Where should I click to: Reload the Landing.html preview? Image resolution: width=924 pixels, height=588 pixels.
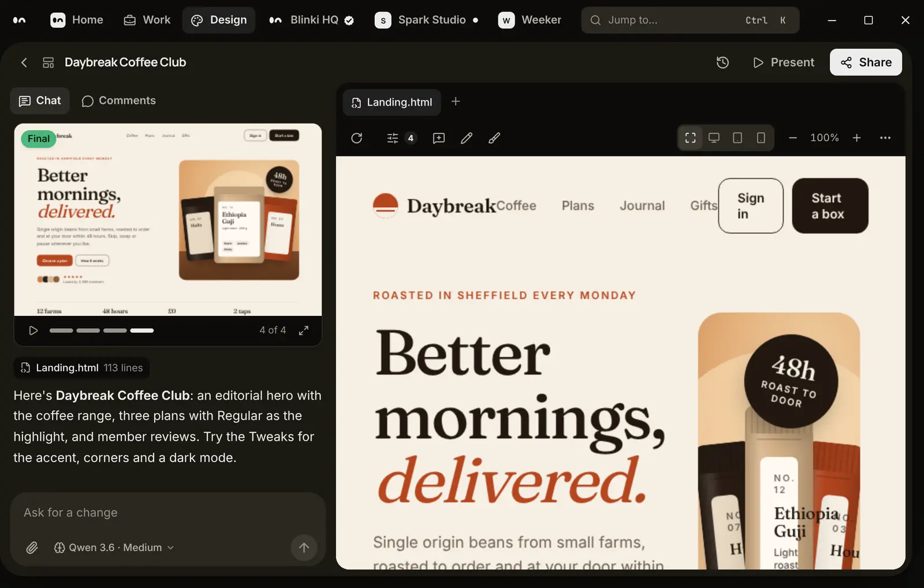click(357, 138)
